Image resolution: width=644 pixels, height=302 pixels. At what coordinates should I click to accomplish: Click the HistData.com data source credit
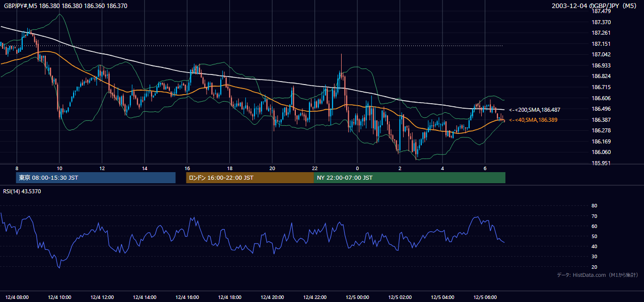597,275
